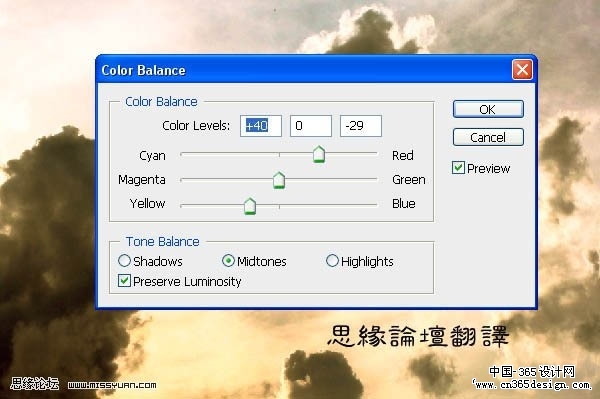Click the www.missyuan.com watermark link
600x399 pixels.
112,385
